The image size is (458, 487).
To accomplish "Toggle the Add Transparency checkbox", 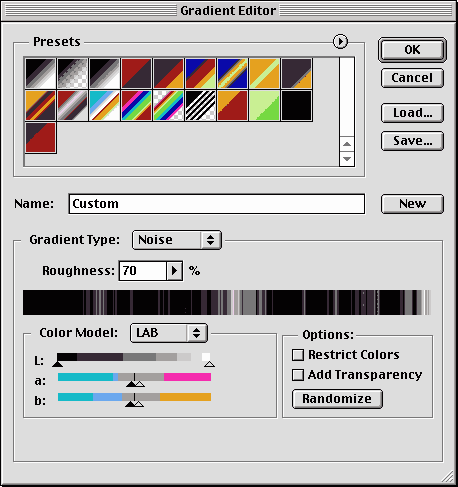I will (x=298, y=375).
